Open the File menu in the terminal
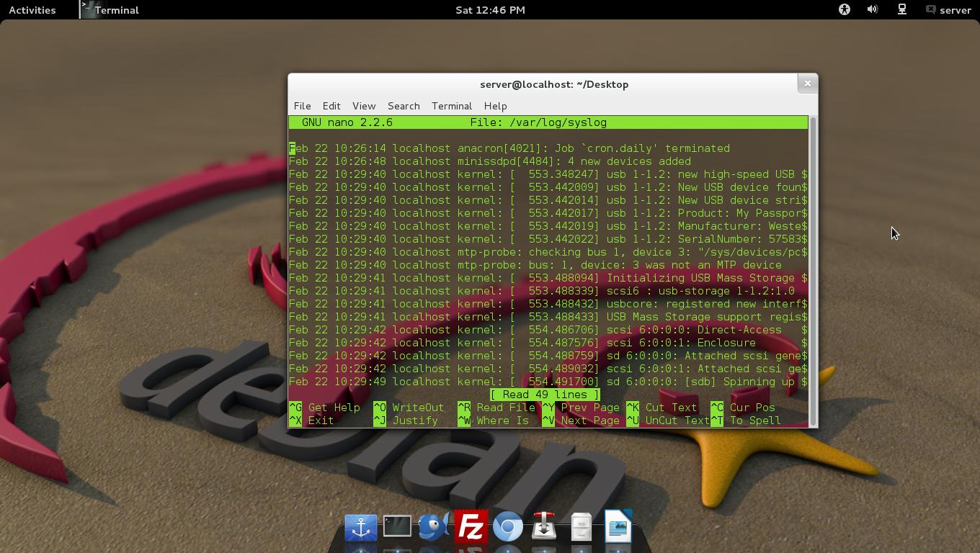This screenshot has width=980, height=553. coord(302,106)
